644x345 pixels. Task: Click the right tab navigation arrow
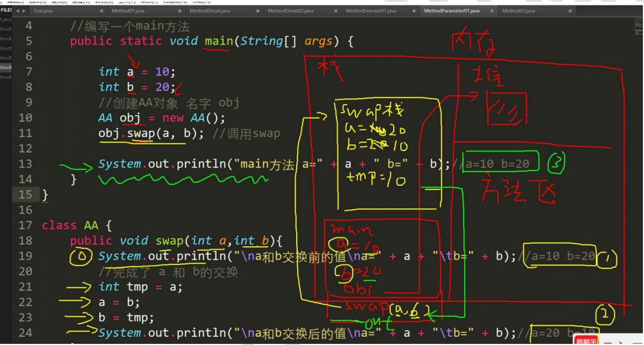pyautogui.click(x=24, y=10)
